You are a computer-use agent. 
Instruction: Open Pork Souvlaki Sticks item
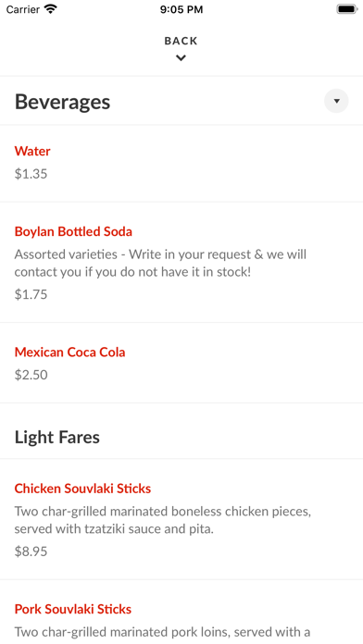click(181, 612)
